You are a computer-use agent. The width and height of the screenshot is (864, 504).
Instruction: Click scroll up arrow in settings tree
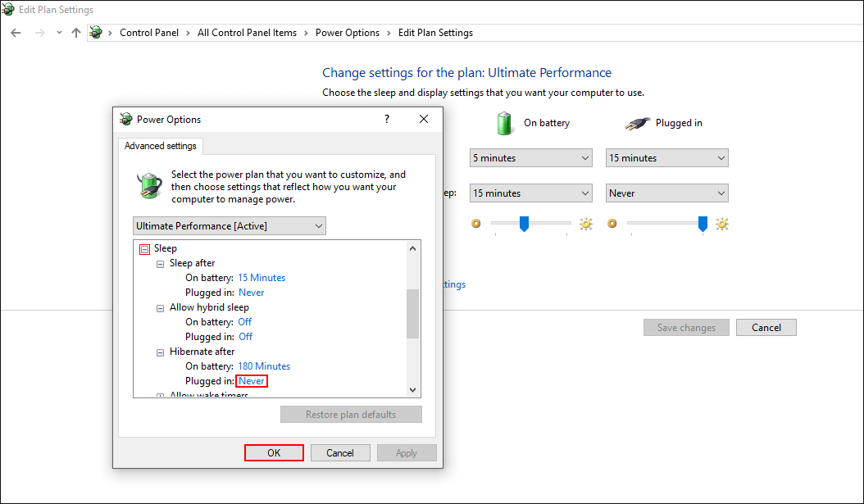pyautogui.click(x=412, y=248)
